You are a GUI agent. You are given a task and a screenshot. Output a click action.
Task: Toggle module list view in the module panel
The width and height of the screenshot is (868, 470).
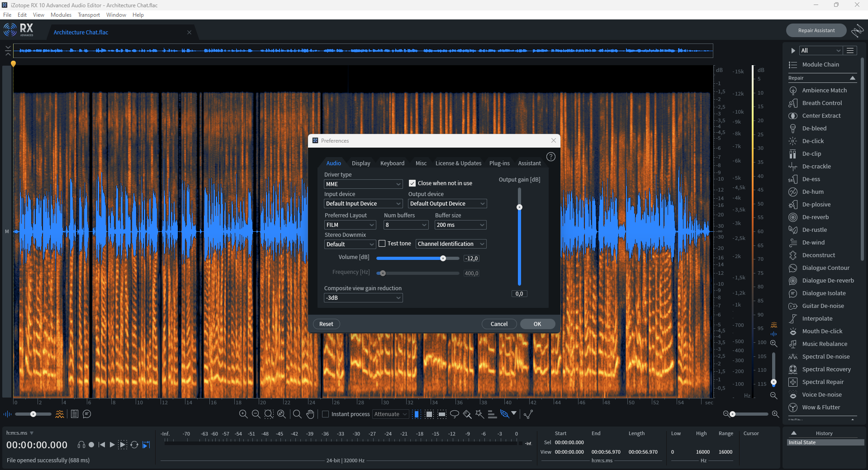click(x=850, y=51)
